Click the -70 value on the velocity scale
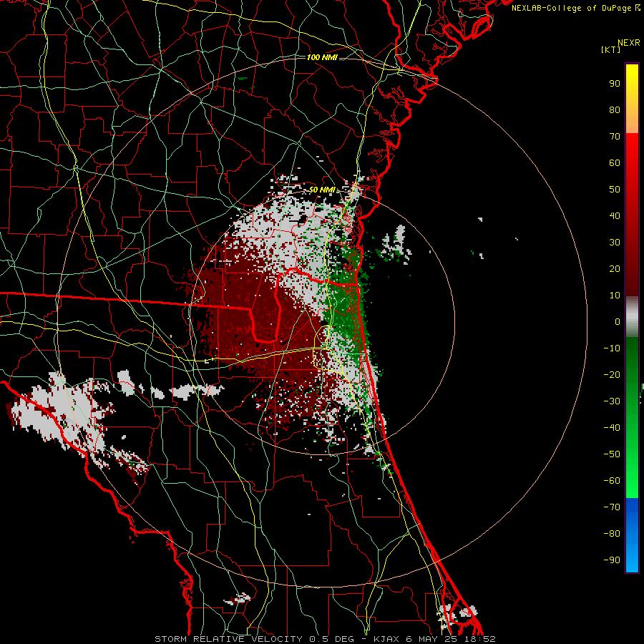The width and height of the screenshot is (644, 644). tap(612, 507)
